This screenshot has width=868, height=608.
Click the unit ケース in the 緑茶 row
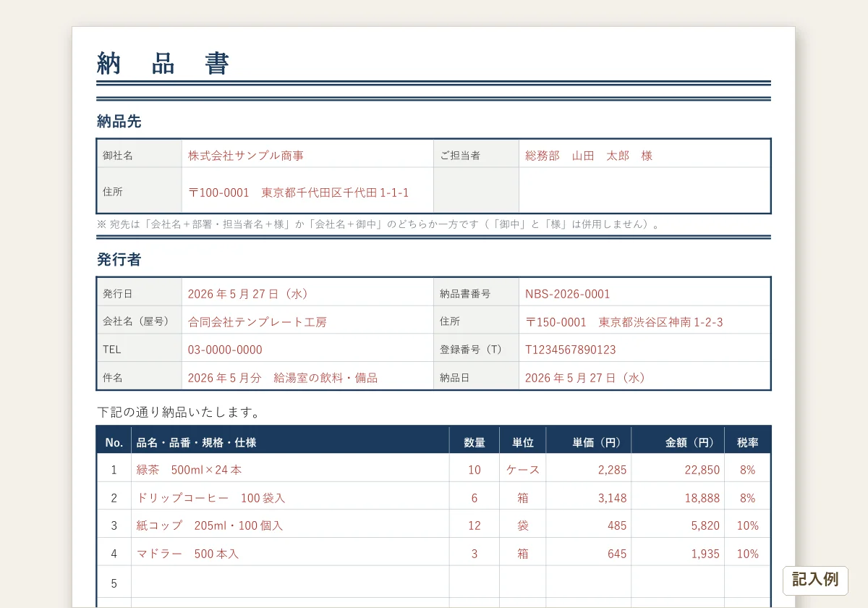click(523, 470)
